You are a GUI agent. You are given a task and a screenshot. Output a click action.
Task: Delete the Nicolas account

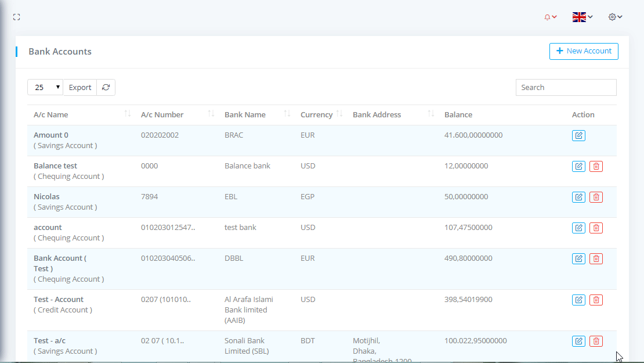(x=596, y=197)
